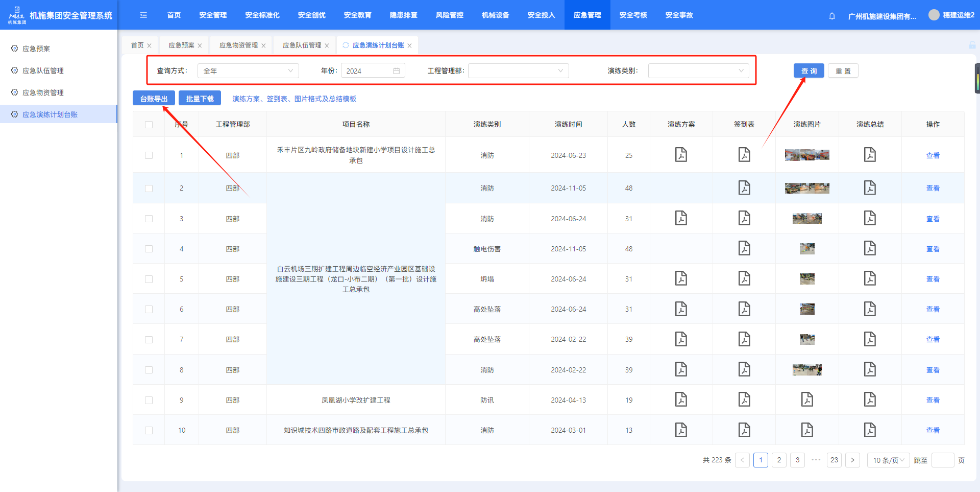Open row 9 drill picture PDF icon
980x492 pixels.
[807, 400]
